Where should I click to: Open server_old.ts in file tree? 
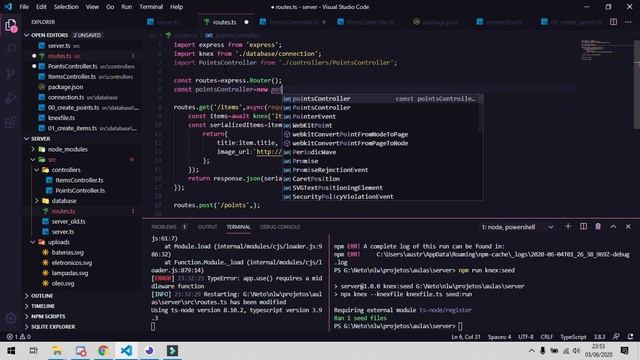(x=68, y=222)
